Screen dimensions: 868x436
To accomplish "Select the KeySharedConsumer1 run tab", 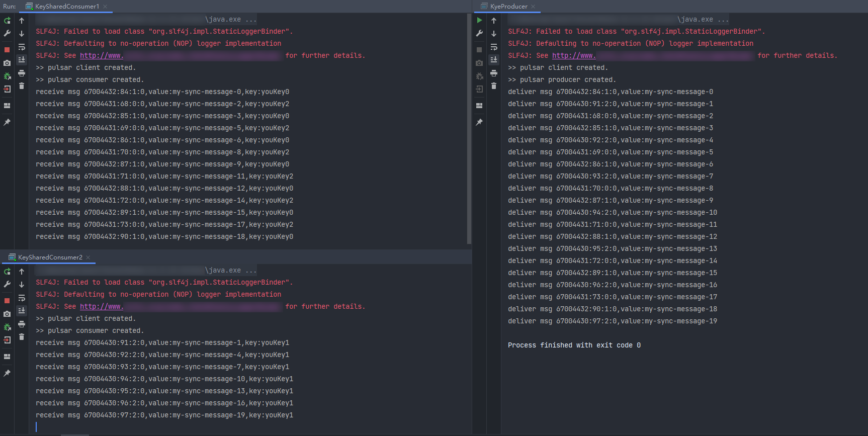I will tap(66, 7).
